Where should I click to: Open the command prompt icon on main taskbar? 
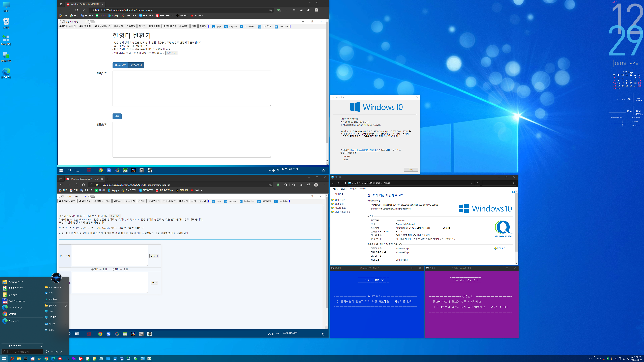(25, 358)
